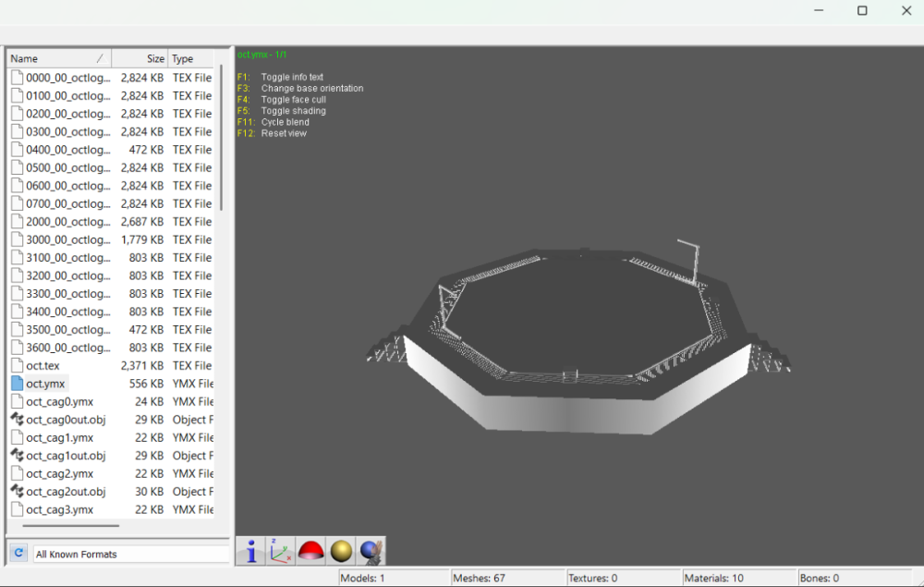Open the All Known Formats filter box
This screenshot has height=587, width=924.
[x=131, y=554]
